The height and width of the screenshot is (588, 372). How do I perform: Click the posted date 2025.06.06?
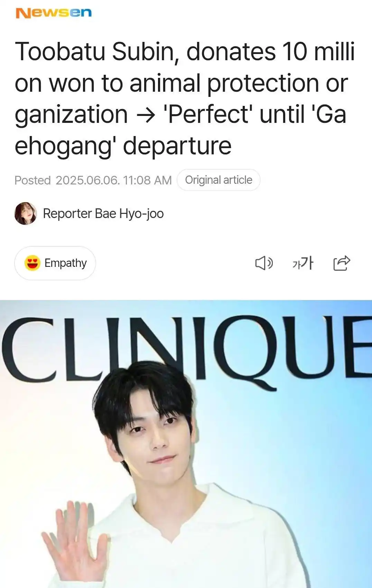[x=87, y=180]
